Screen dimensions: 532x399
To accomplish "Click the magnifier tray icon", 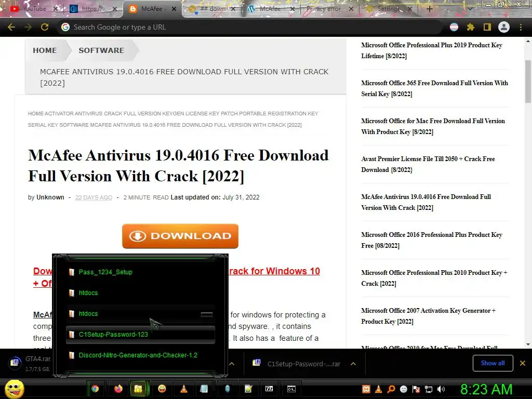I will 391,389.
